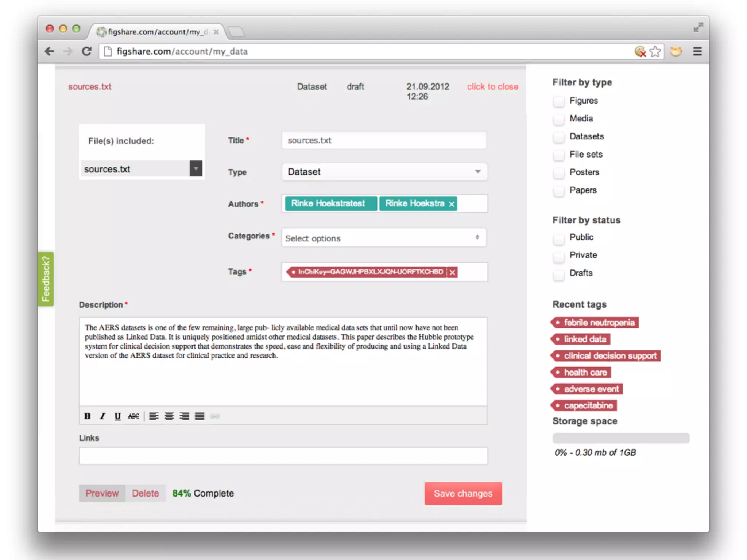Remove author Rinke Hoekstra

452,204
